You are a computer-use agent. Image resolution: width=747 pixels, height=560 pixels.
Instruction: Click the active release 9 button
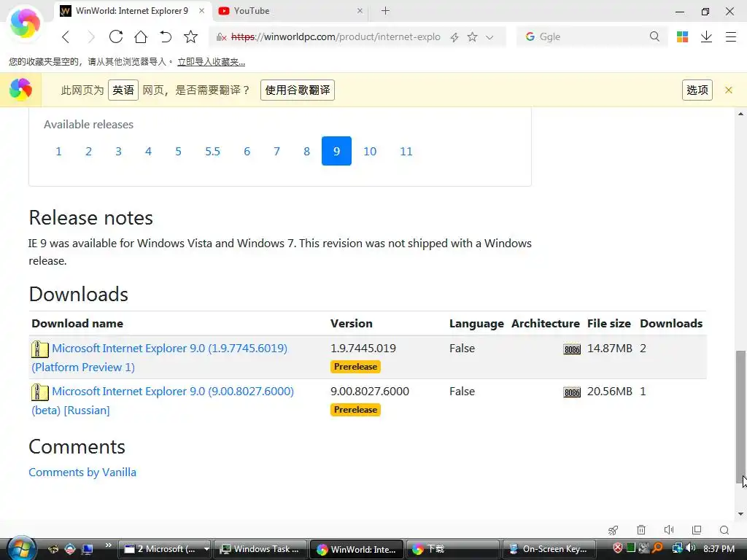(336, 151)
